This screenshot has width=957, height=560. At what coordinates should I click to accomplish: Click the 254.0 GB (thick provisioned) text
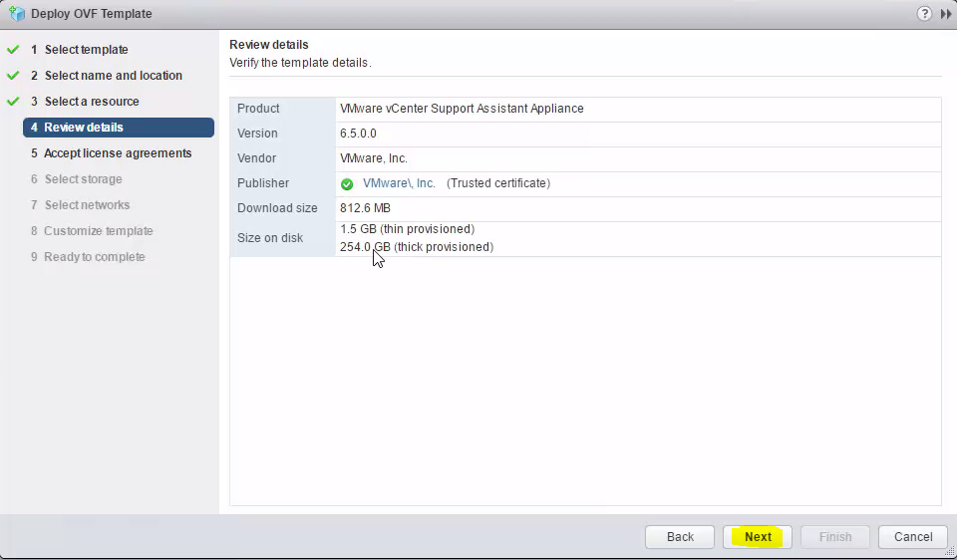coord(417,247)
